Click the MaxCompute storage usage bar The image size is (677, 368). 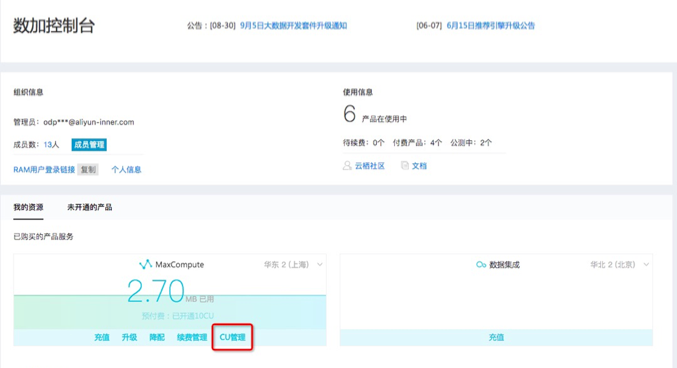click(170, 312)
